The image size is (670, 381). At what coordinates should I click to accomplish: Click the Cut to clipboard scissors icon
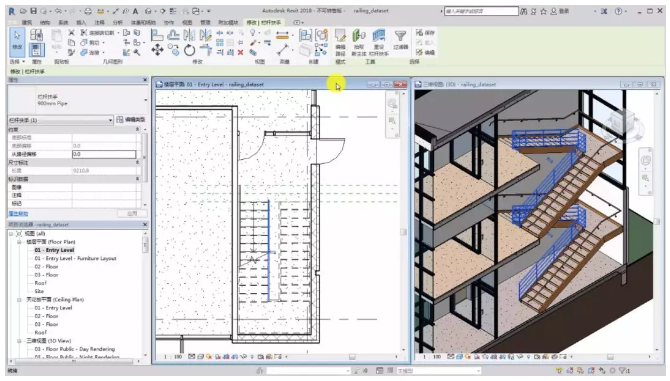(71, 32)
